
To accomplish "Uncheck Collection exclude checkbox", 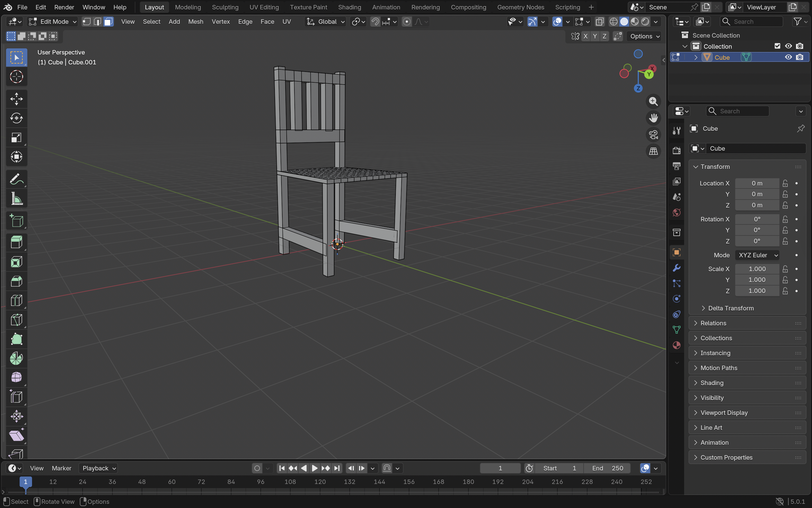I will point(777,46).
